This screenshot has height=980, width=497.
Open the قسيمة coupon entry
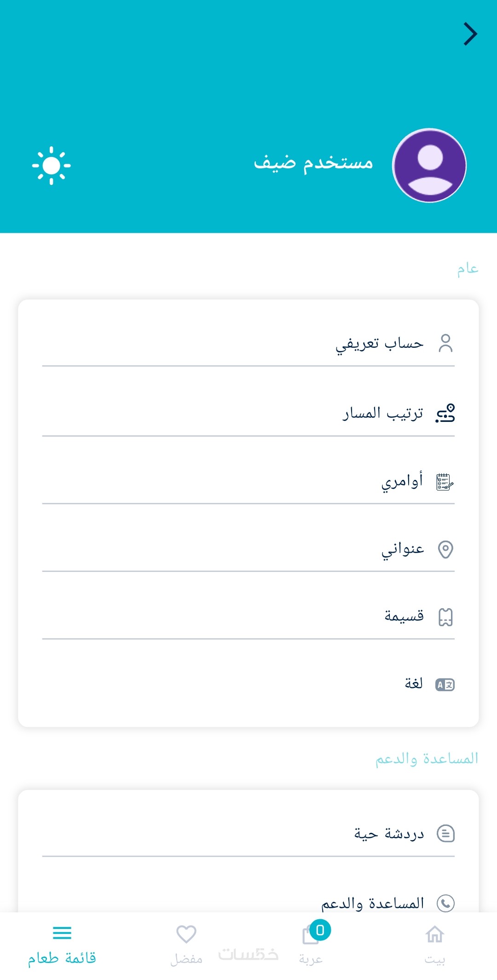pyautogui.click(x=404, y=617)
